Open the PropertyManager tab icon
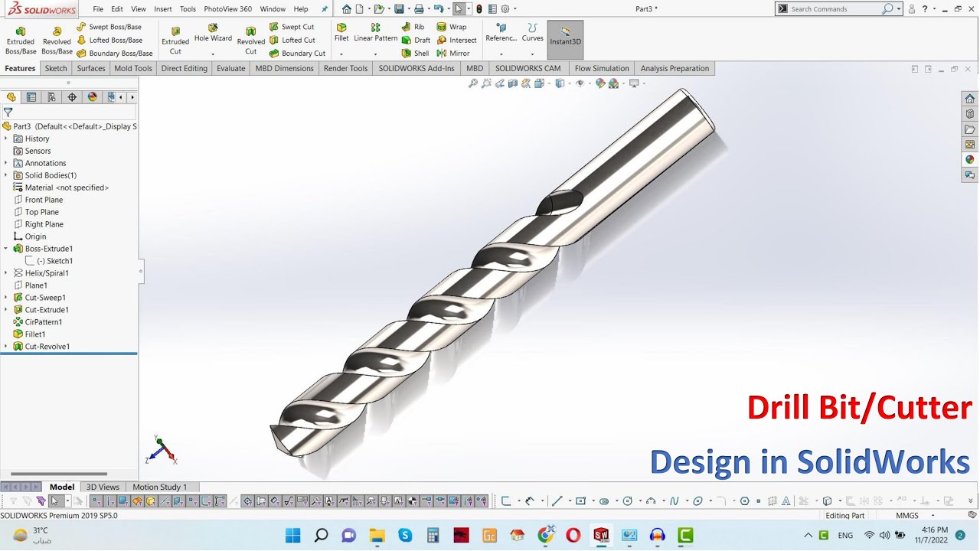Image resolution: width=980 pixels, height=551 pixels. click(x=31, y=97)
